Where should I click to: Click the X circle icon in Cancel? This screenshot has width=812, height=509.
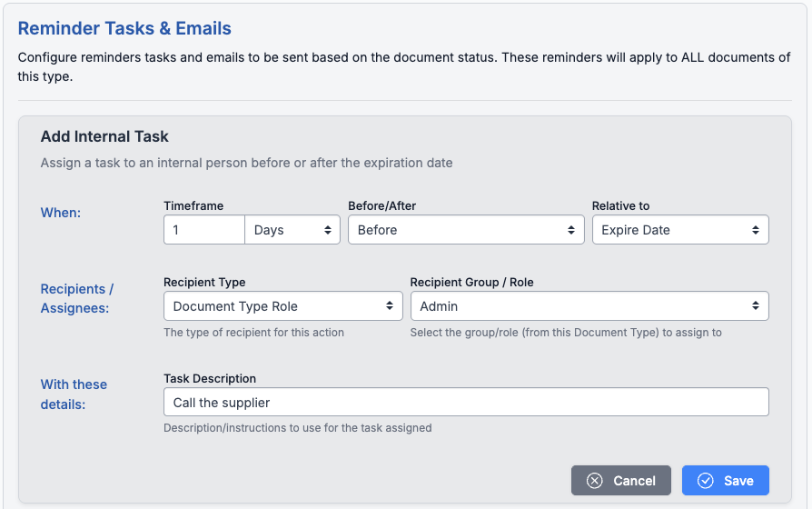pyautogui.click(x=595, y=481)
